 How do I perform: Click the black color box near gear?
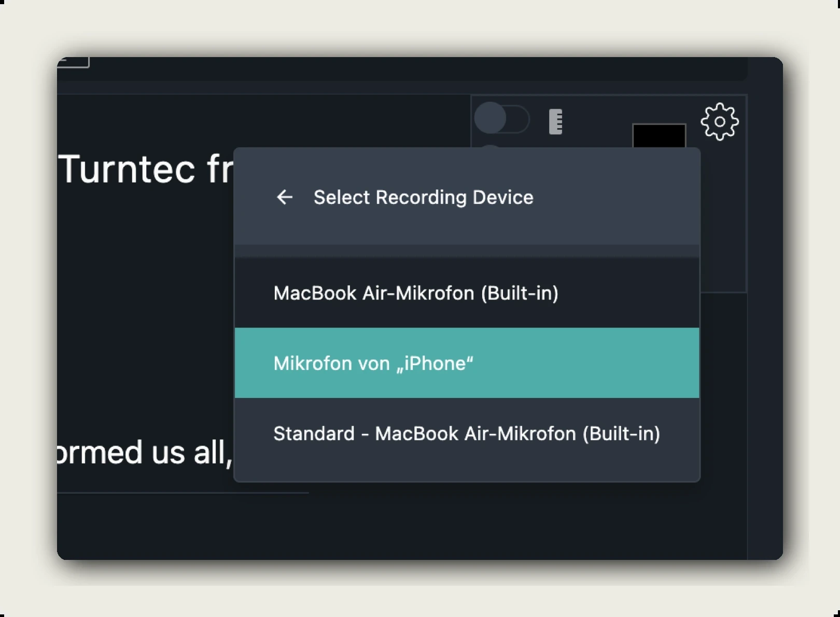pos(659,136)
